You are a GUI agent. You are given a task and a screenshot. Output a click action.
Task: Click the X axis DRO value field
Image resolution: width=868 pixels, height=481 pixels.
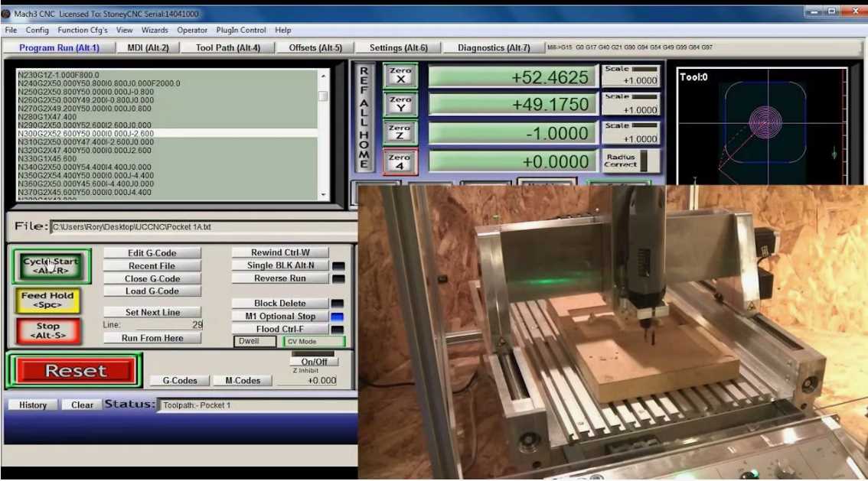[513, 77]
